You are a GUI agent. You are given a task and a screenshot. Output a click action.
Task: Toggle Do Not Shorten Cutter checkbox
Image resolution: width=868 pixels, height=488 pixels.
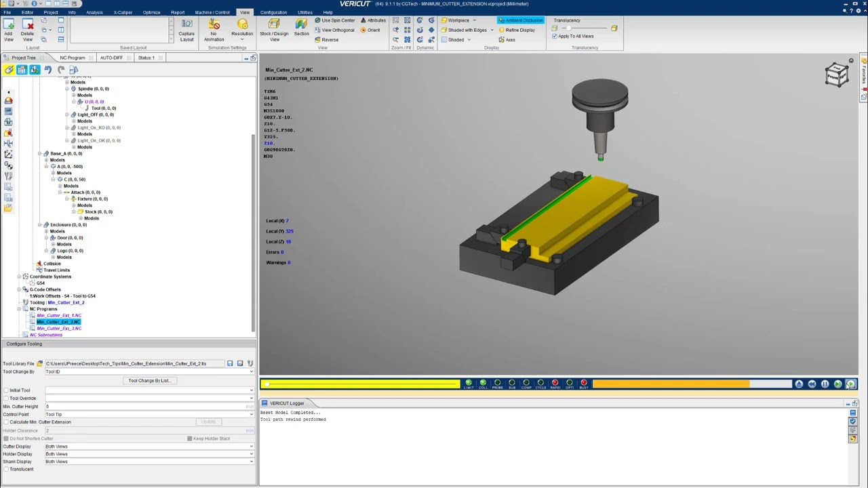(x=6, y=439)
